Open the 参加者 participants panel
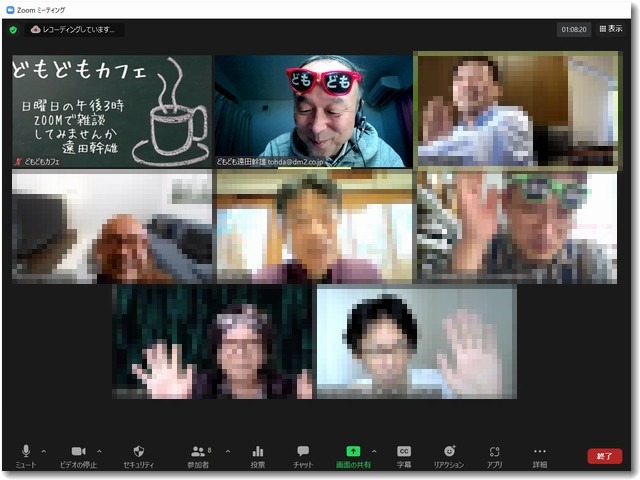This screenshot has width=640, height=480. pos(198,456)
